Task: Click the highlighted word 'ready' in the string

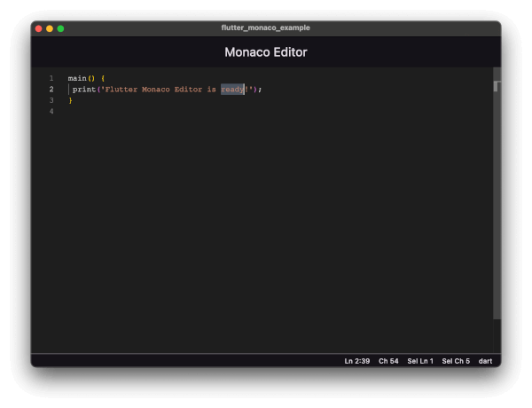Action: pos(232,90)
